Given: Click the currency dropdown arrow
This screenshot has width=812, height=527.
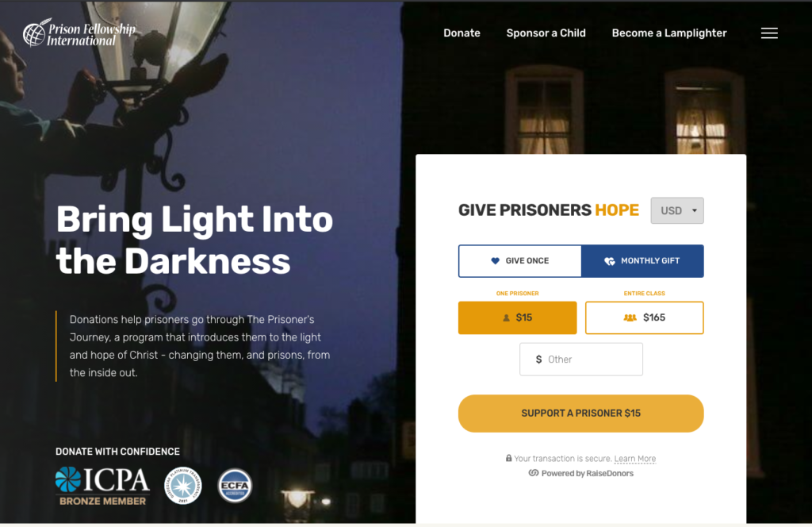Looking at the screenshot, I should coord(695,210).
